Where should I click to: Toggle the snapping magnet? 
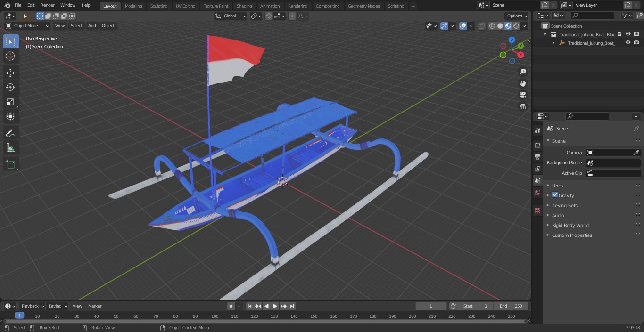[x=269, y=16]
